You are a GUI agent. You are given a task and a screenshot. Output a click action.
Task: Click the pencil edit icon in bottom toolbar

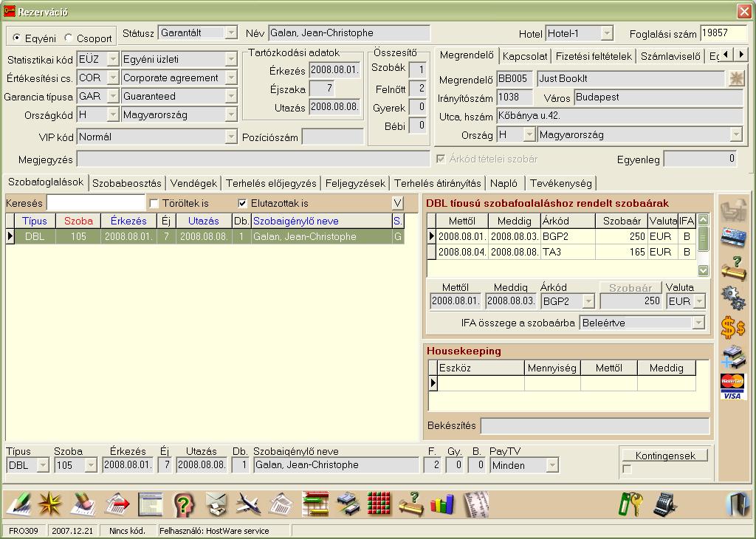coord(18,505)
